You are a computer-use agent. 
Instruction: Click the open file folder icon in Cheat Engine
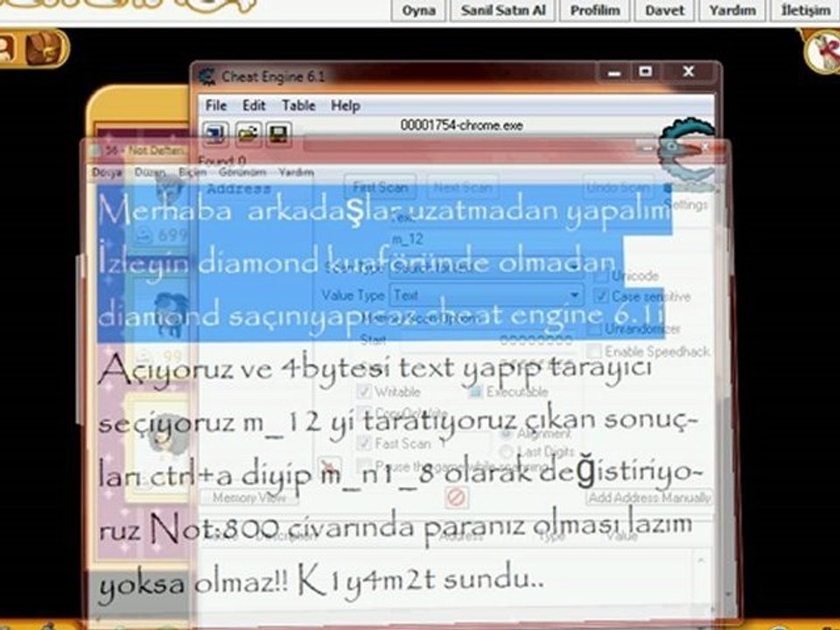click(x=248, y=133)
